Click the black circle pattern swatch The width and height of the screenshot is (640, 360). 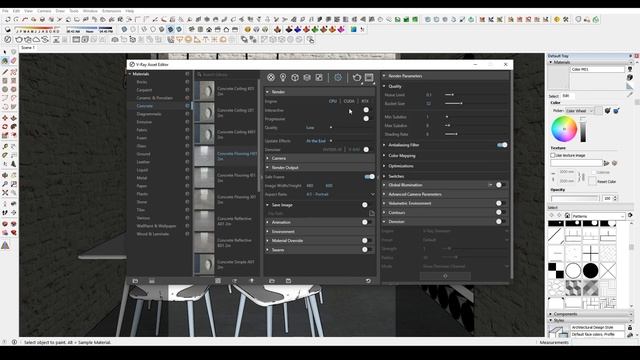[x=590, y=270]
